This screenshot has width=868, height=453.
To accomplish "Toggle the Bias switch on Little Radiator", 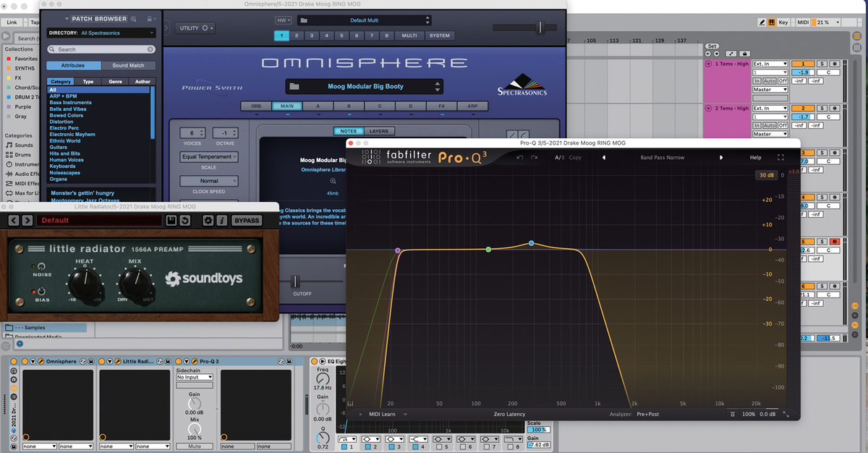I will tap(40, 291).
